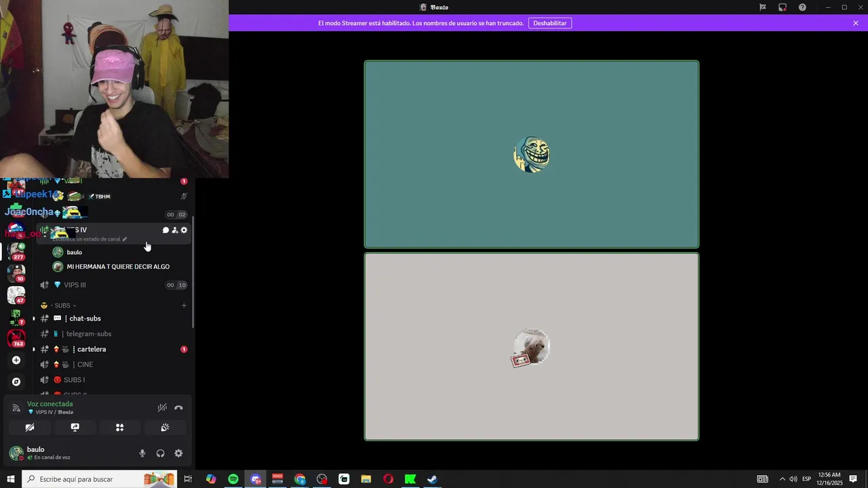The height and width of the screenshot is (488, 868).
Task: Click Deshabilitar streamer mode button
Action: 550,23
